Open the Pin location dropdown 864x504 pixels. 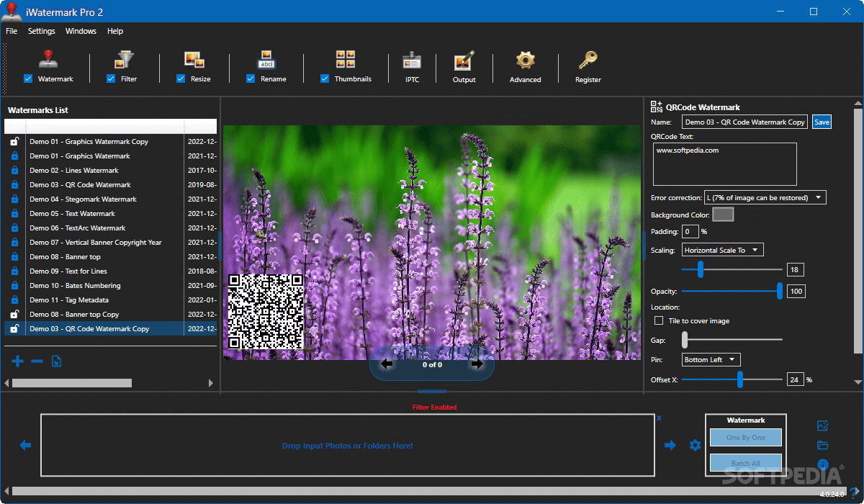click(x=711, y=359)
